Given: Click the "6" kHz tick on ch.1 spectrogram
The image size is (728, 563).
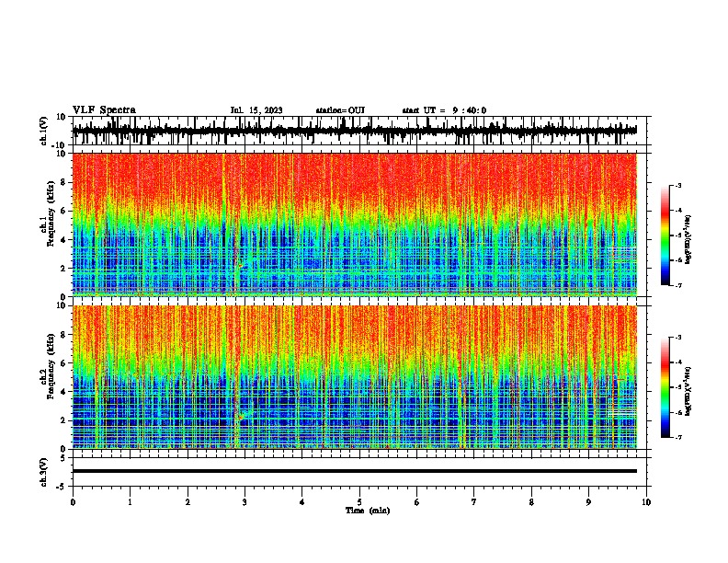Looking at the screenshot, I should tap(63, 211).
